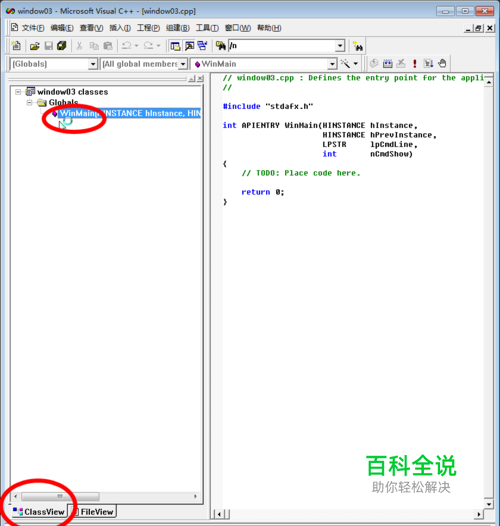Viewport: 500px width, 526px height.
Task: Toggle the Workspace window icon
Action: pos(175,46)
